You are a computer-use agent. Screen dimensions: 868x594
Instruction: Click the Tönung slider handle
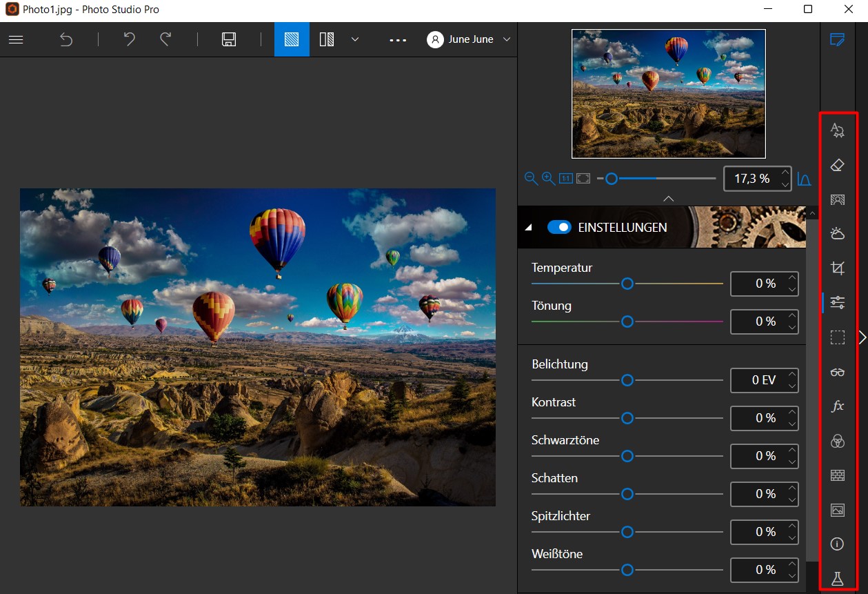tap(627, 321)
